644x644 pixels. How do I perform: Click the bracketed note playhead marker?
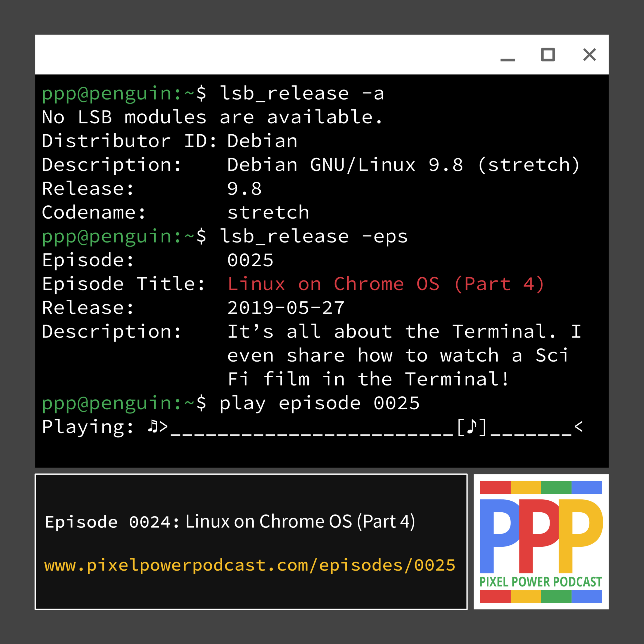[472, 427]
